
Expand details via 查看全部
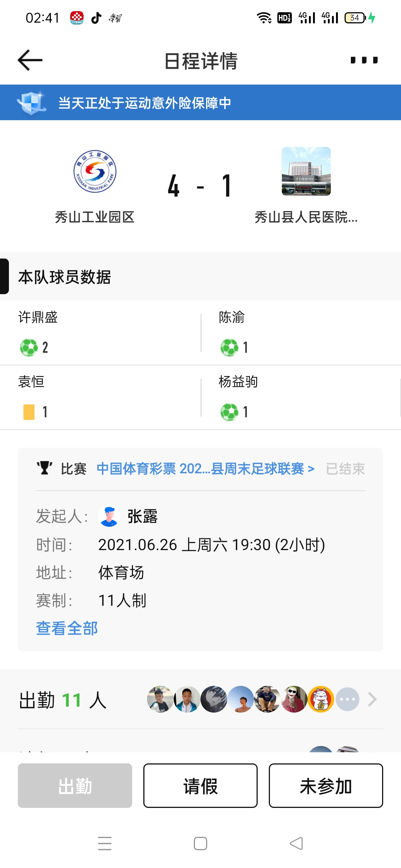point(67,628)
